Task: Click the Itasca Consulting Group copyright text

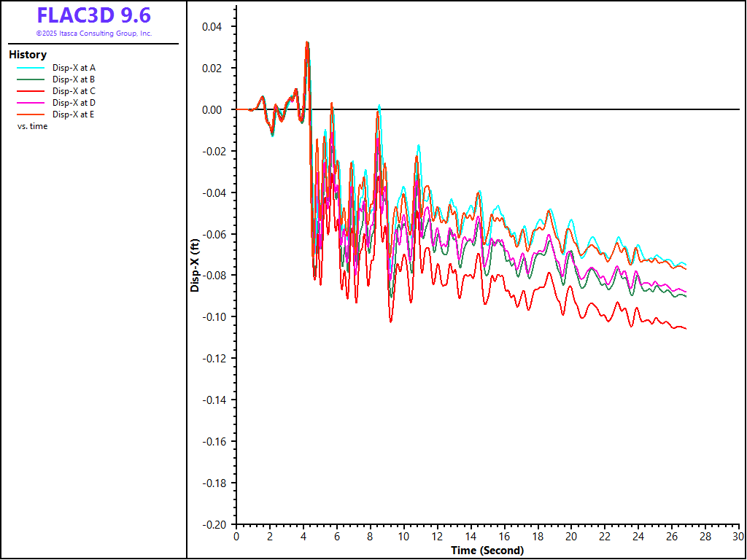Action: (93, 34)
